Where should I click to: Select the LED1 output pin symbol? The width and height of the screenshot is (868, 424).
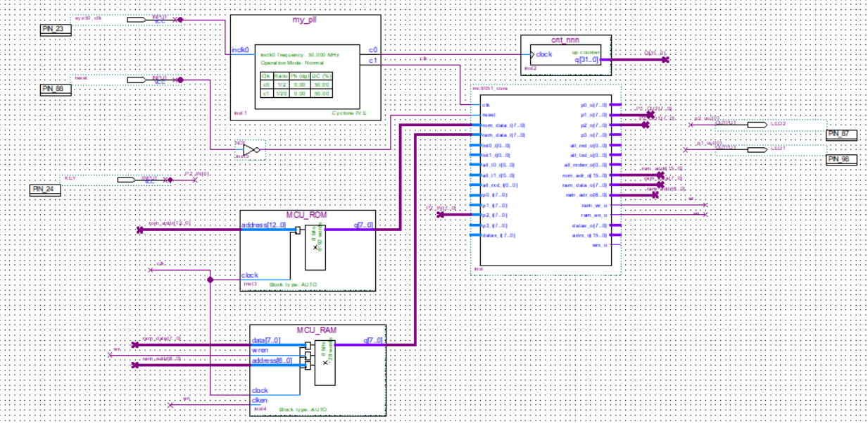(x=757, y=149)
